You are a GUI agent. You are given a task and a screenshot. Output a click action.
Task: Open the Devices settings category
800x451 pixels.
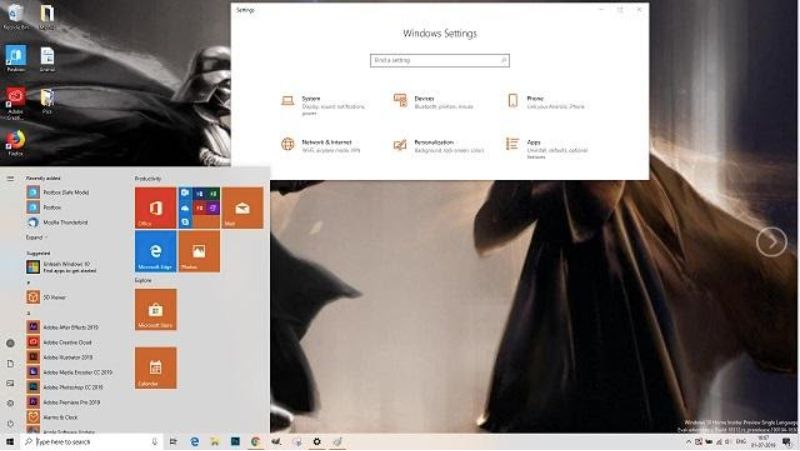pyautogui.click(x=434, y=102)
